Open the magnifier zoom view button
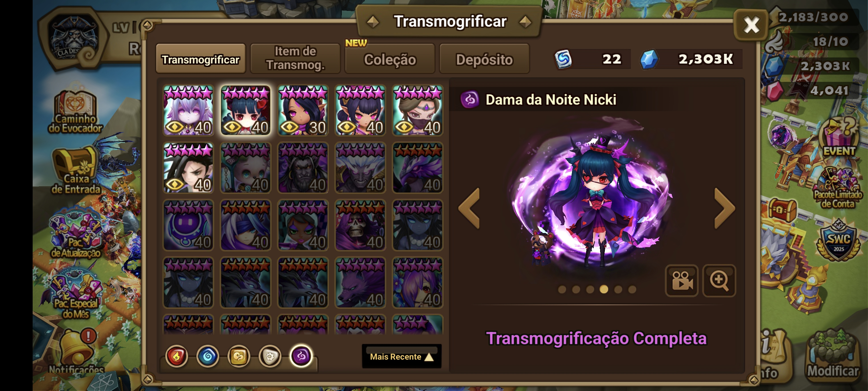 [719, 280]
